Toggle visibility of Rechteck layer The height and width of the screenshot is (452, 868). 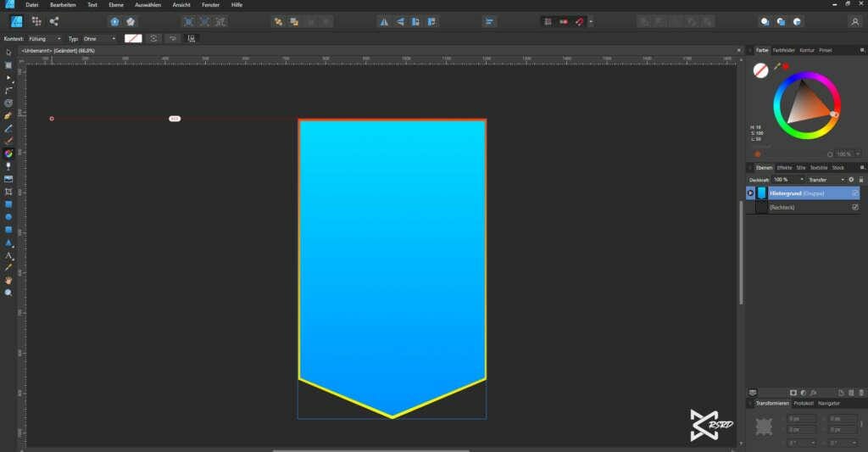[x=854, y=207]
